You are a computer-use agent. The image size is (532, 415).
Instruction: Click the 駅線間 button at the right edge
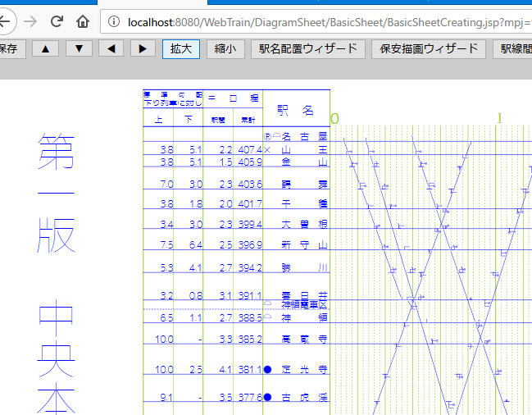coord(513,49)
